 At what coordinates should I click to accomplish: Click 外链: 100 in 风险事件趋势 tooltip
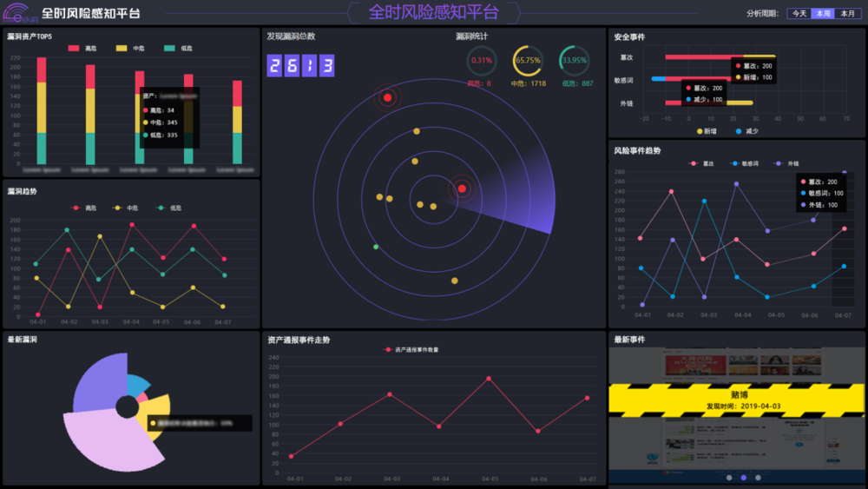coord(819,205)
